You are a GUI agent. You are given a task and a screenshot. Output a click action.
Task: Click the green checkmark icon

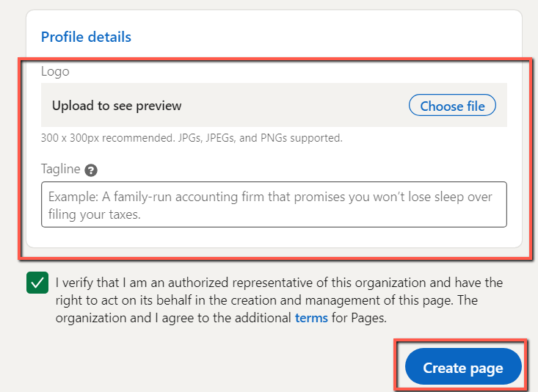click(x=37, y=283)
